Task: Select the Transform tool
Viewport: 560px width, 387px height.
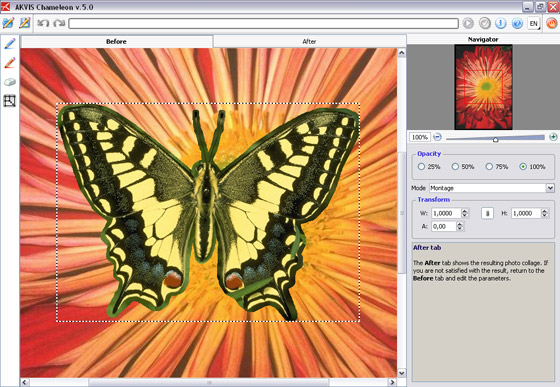Action: coord(10,101)
